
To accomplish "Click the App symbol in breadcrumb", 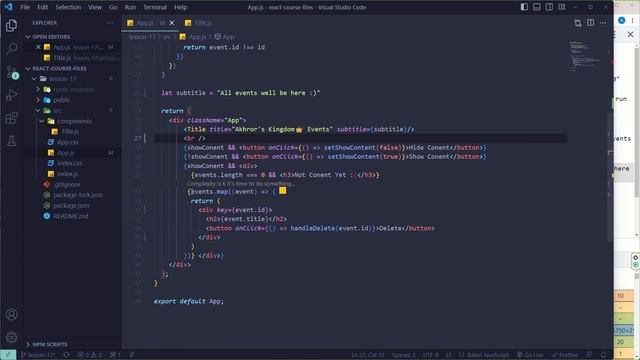I will (x=224, y=37).
